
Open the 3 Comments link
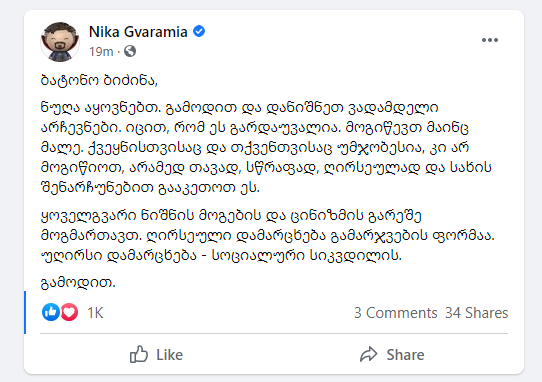click(x=395, y=313)
